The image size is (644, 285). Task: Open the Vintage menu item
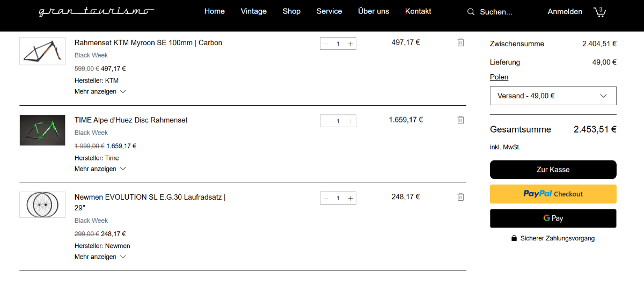(253, 11)
